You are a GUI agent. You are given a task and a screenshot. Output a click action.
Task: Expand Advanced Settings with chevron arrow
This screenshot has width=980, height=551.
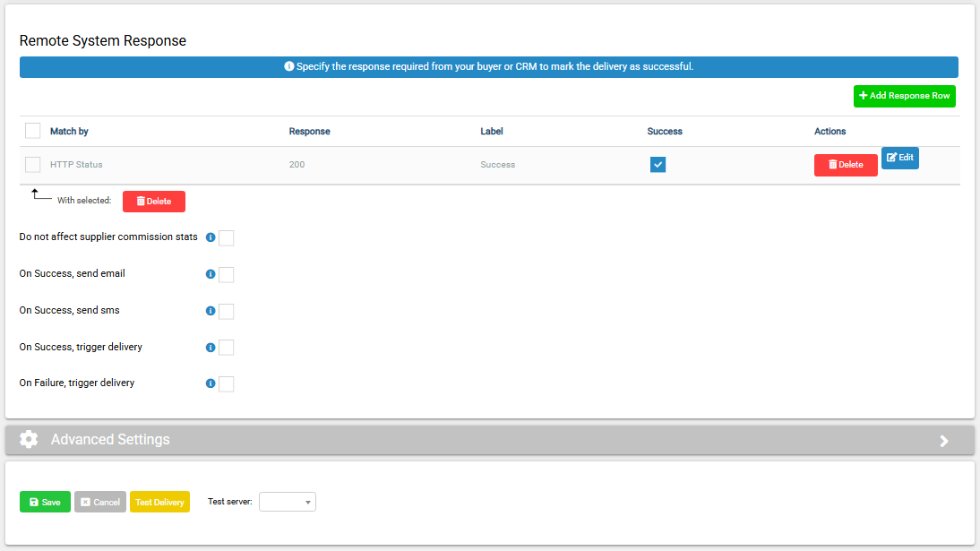coord(944,441)
